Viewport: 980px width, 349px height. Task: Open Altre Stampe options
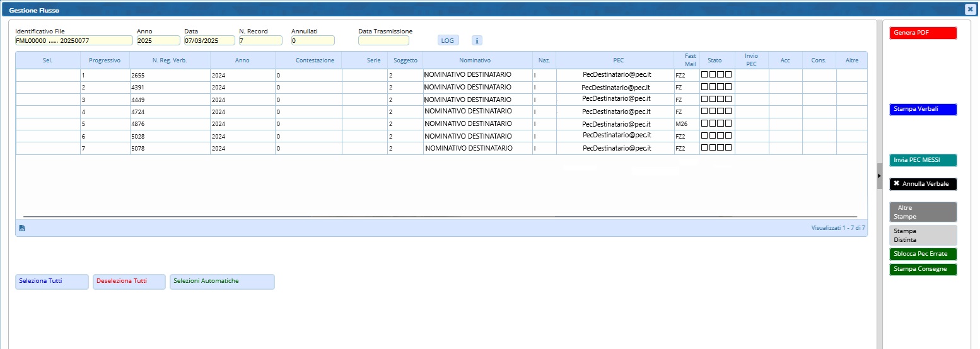click(923, 212)
